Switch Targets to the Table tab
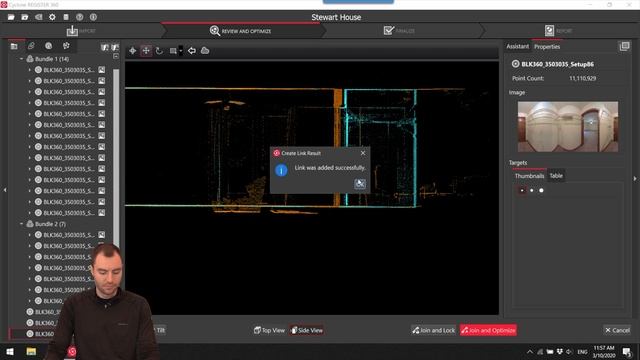Viewport: 640px width, 360px height. [556, 176]
